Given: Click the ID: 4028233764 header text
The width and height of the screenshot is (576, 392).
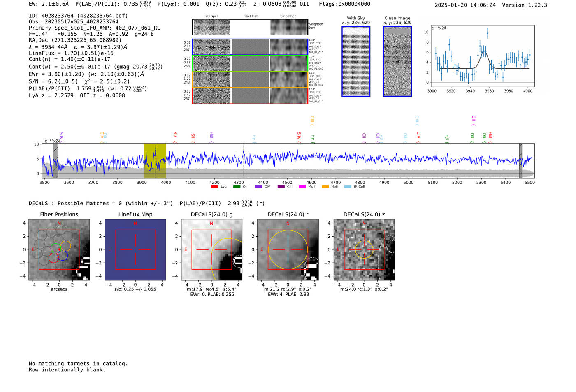Looking at the screenshot, I should click(78, 16).
